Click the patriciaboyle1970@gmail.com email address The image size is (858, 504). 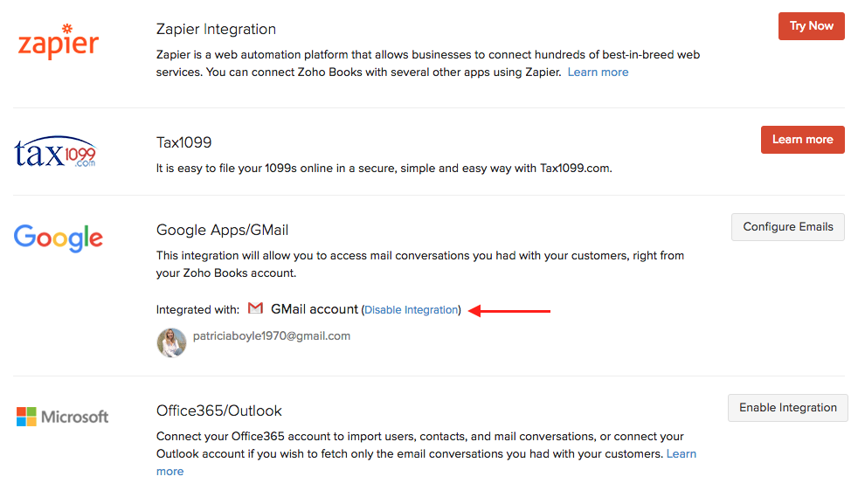(x=271, y=336)
